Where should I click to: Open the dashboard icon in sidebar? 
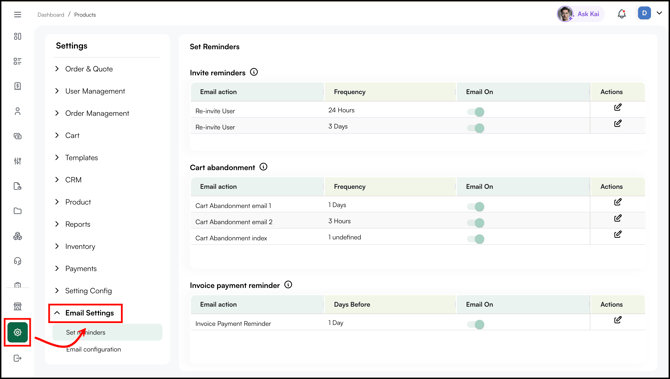point(18,36)
